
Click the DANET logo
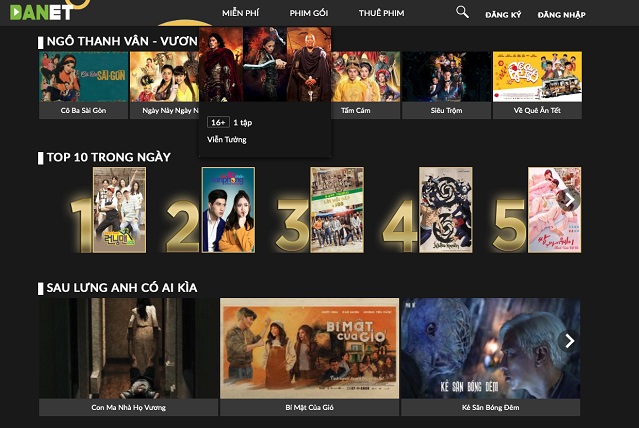(x=40, y=12)
